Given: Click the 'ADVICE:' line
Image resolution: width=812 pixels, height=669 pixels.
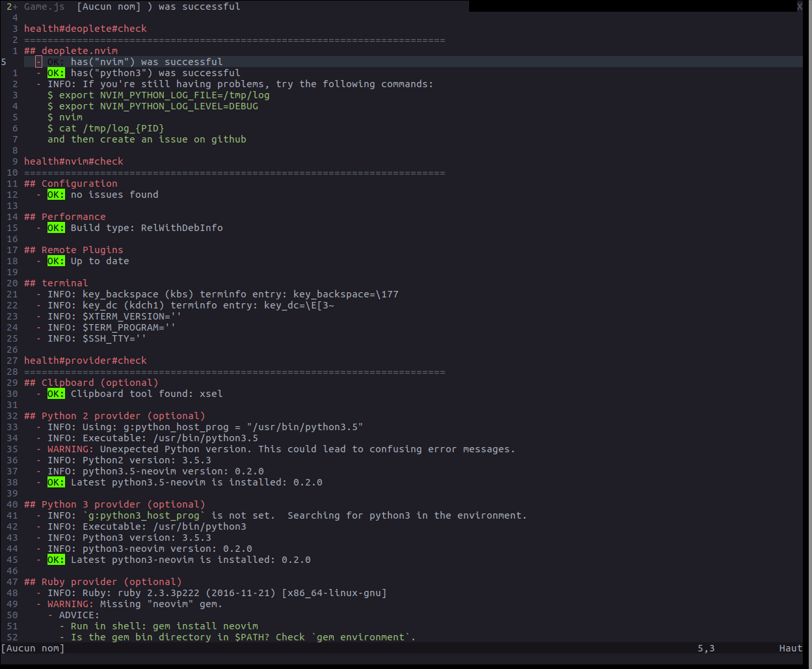Looking at the screenshot, I should click(x=74, y=615).
